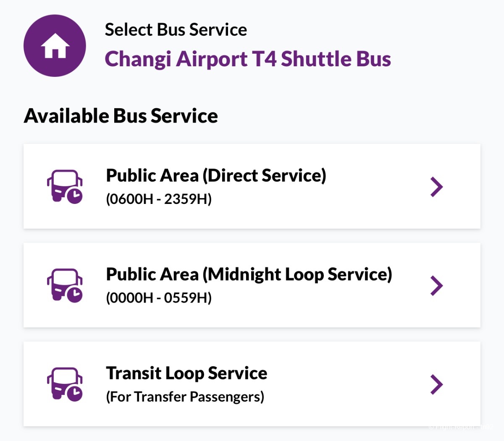The image size is (504, 441).
Task: Open Transit Loop Service title
Action: pyautogui.click(x=186, y=373)
